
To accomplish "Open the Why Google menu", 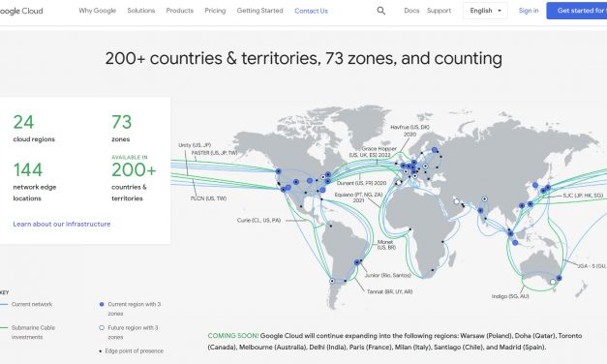I will tap(97, 11).
